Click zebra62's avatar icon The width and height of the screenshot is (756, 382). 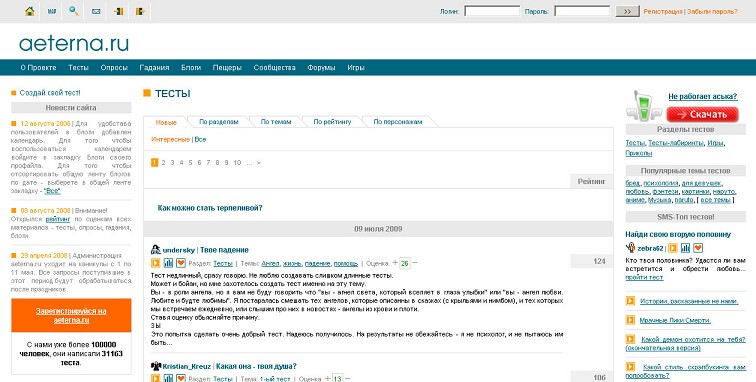pyautogui.click(x=630, y=248)
